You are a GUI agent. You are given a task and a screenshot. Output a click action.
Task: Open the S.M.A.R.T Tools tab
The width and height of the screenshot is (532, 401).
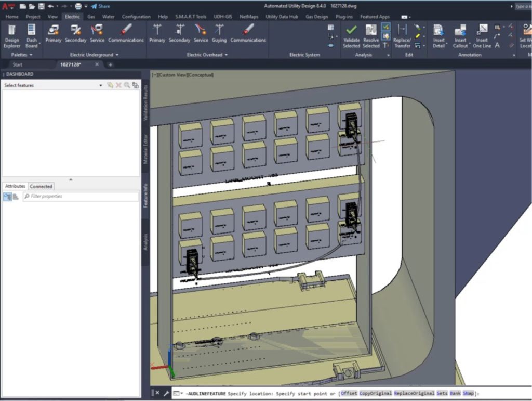(191, 17)
